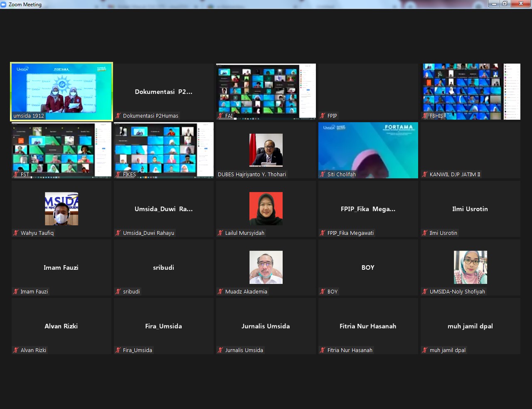
Task: Click muted mic icon next to Siti Cholifah
Action: 323,175
